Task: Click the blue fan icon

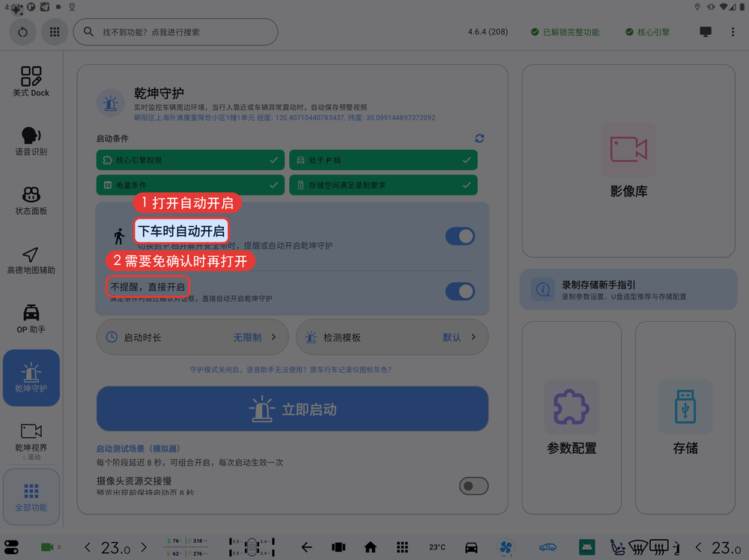Action: pyautogui.click(x=506, y=547)
